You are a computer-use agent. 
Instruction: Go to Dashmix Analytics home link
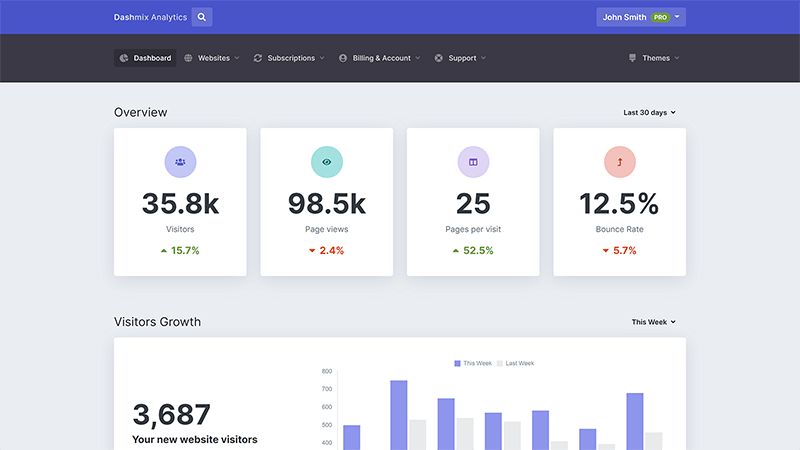click(x=148, y=17)
